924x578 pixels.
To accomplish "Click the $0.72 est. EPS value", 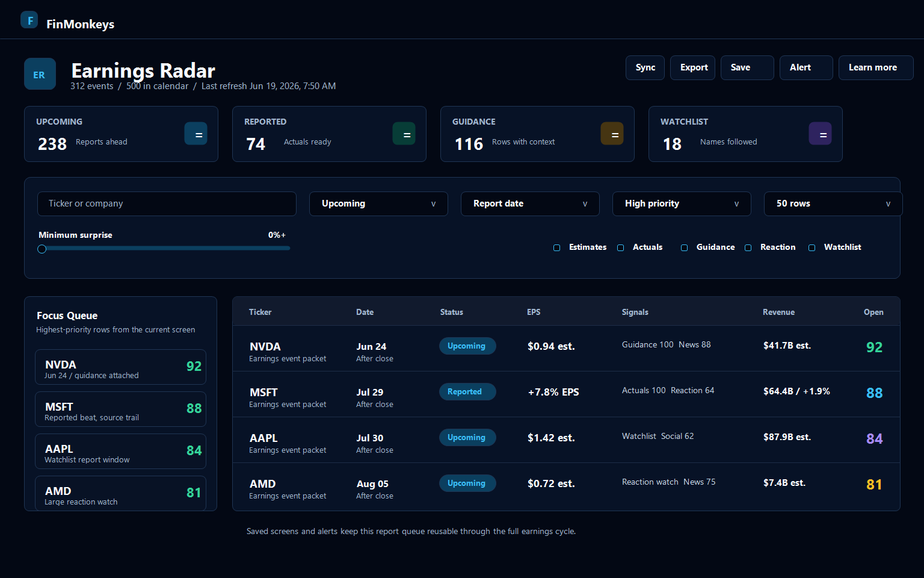I will (x=551, y=483).
